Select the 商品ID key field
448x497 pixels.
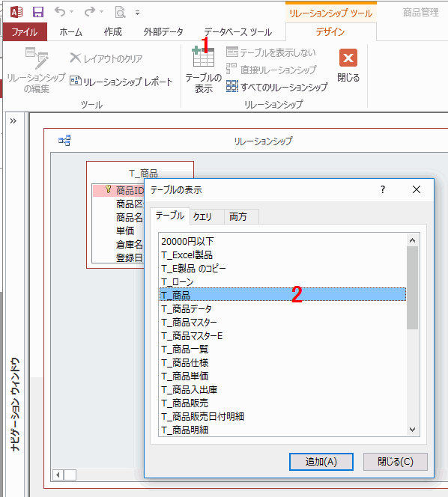[x=118, y=190]
